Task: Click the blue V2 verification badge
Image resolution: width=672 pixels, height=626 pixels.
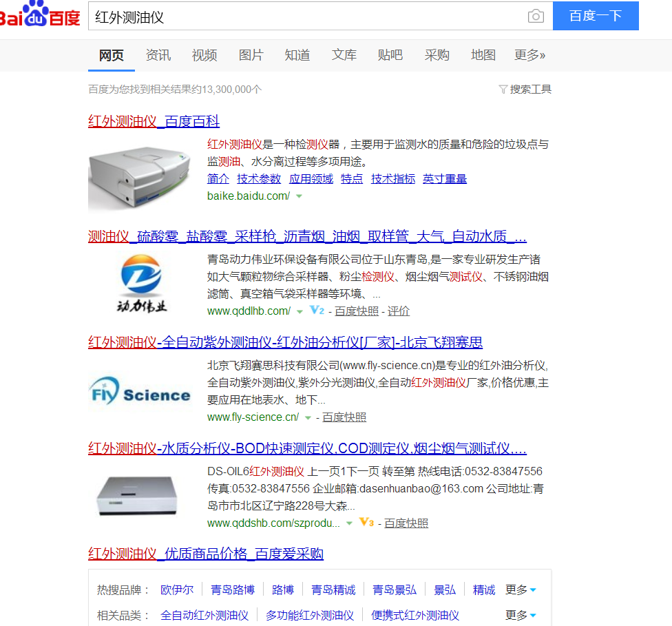Action: [x=317, y=310]
